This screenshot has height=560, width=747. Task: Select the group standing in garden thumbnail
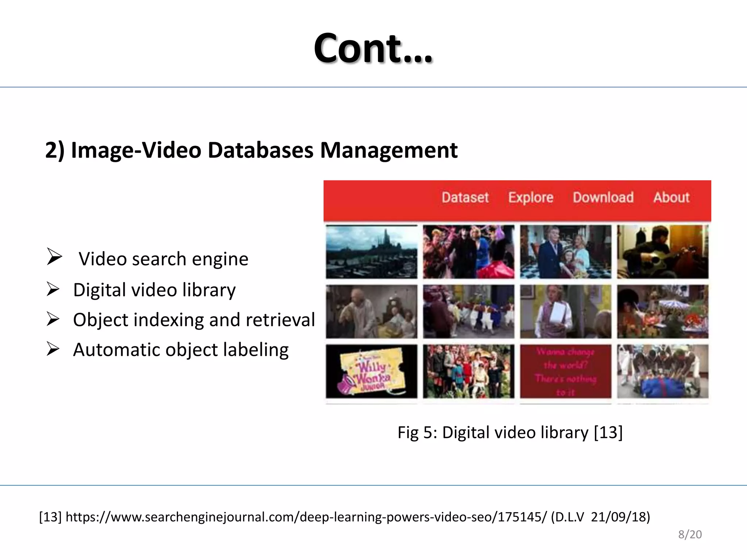tap(469, 372)
